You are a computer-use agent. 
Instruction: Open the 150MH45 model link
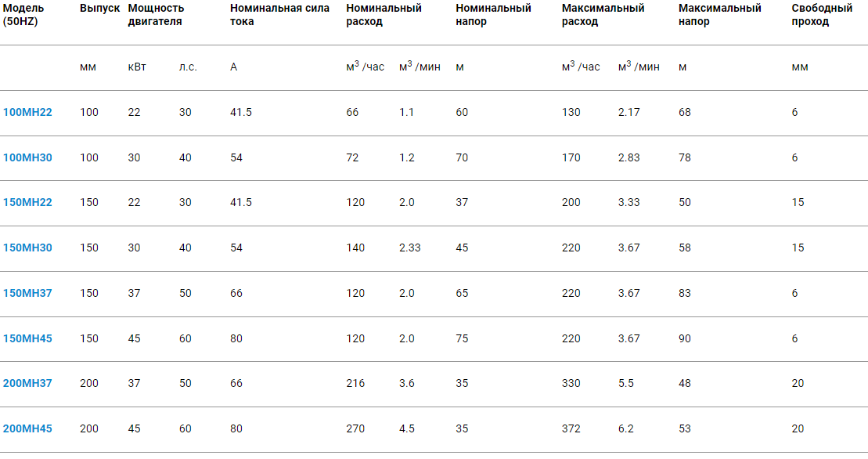(x=27, y=339)
